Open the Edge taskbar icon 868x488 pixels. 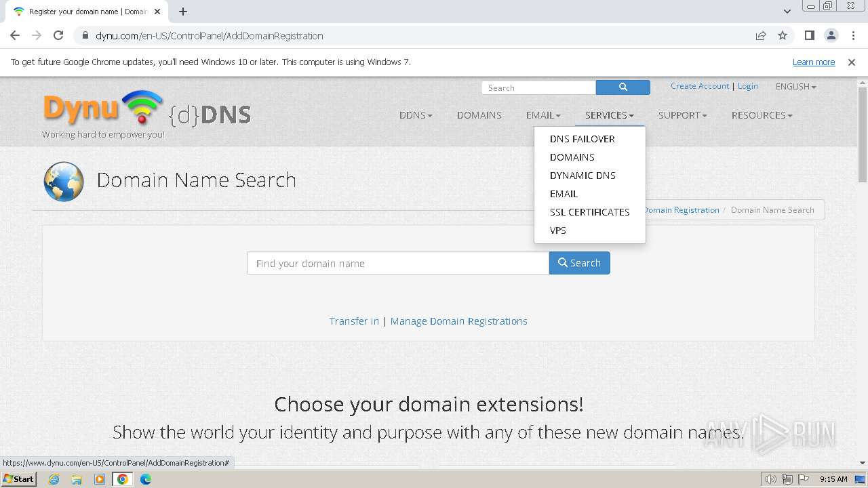pos(146,479)
